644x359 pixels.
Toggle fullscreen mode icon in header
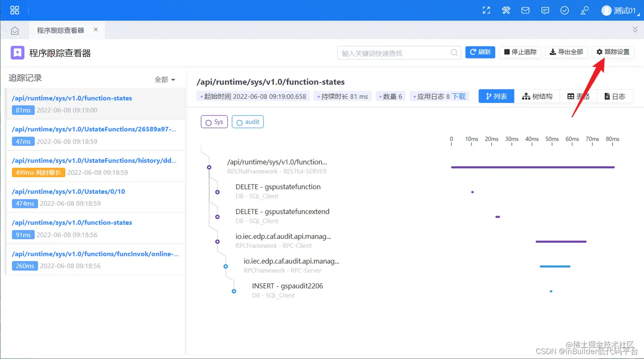click(486, 10)
